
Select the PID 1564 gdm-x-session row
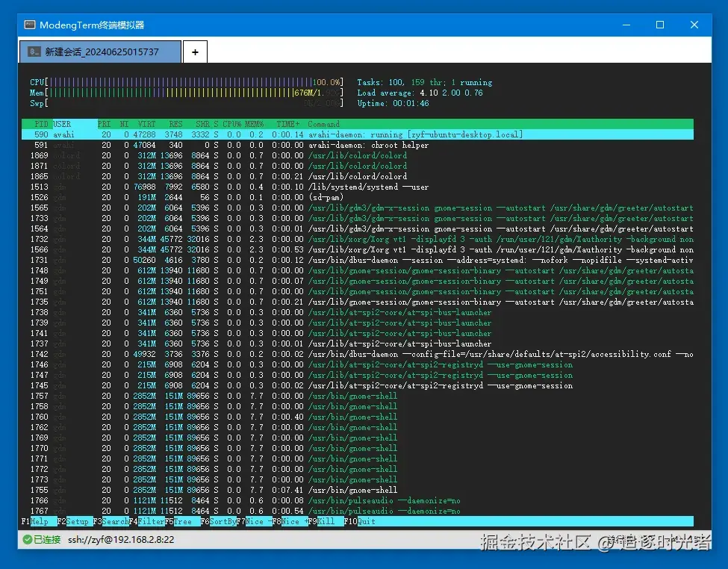point(358,228)
